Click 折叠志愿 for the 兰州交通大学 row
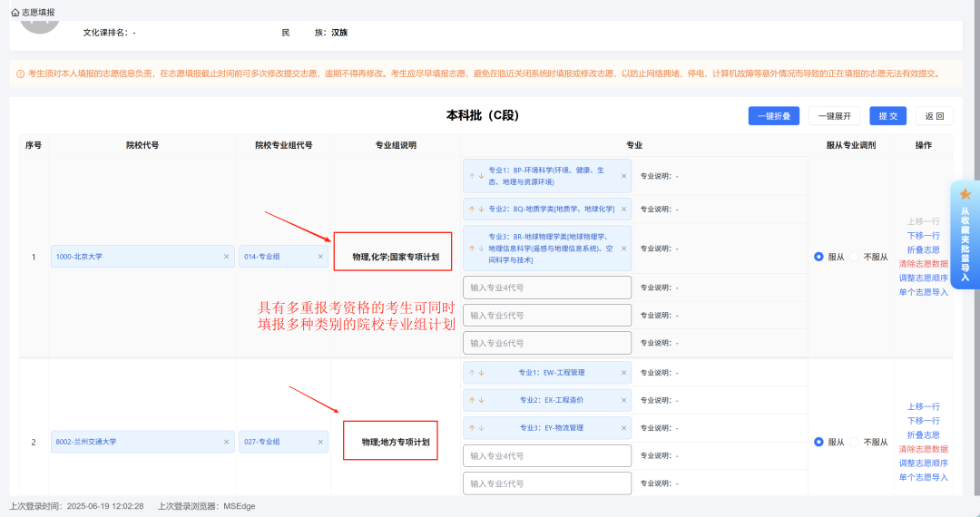The image size is (980, 517). point(923,435)
